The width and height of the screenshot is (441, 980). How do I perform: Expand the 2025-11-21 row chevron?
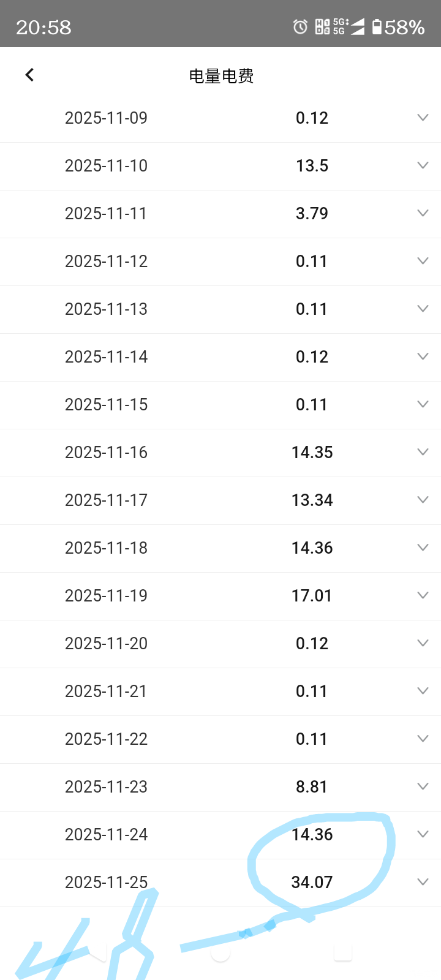coord(423,691)
